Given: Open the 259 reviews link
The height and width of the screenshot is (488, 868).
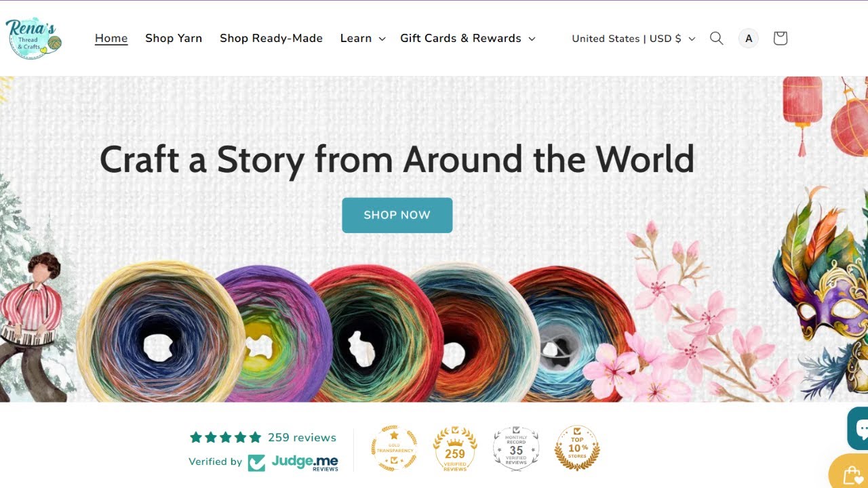Looking at the screenshot, I should tap(302, 437).
